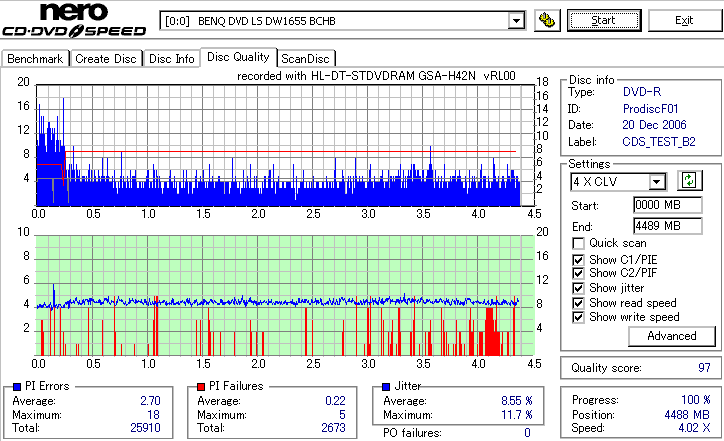Viewport: 724px width, 441px height.
Task: Click Speed value 4.02 X
Action: pyautogui.click(x=694, y=428)
